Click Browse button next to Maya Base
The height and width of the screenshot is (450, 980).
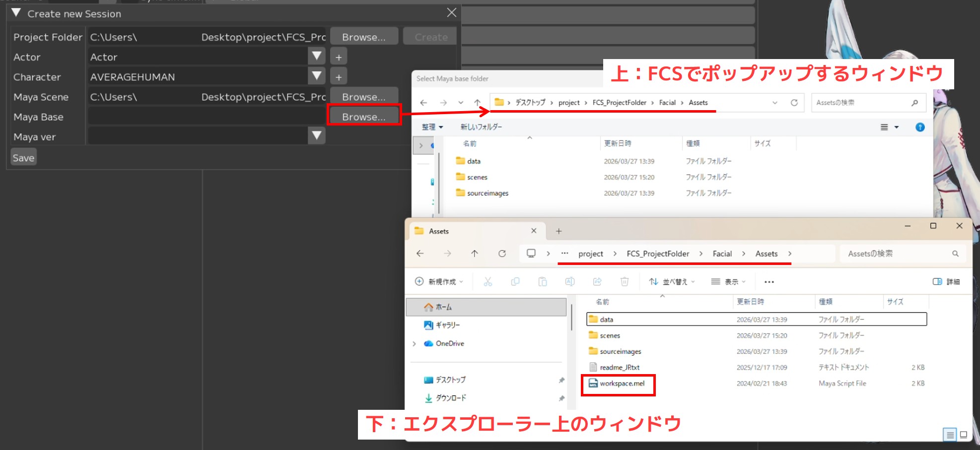363,117
